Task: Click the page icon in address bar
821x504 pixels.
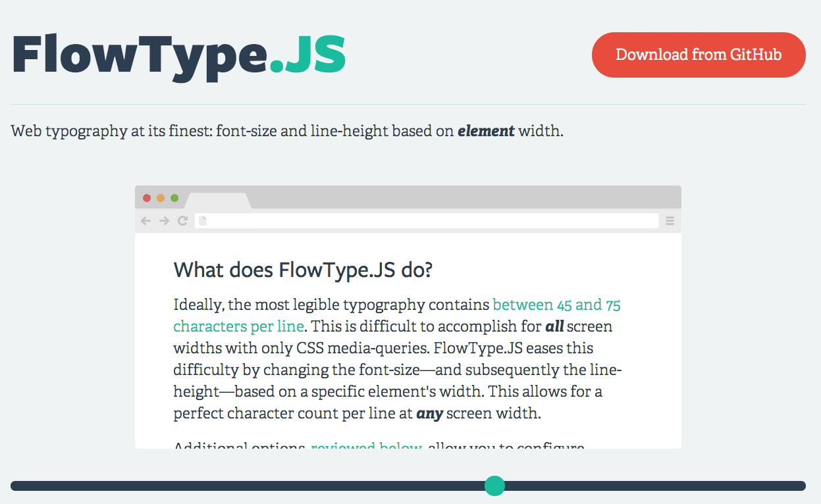Action: pos(203,221)
